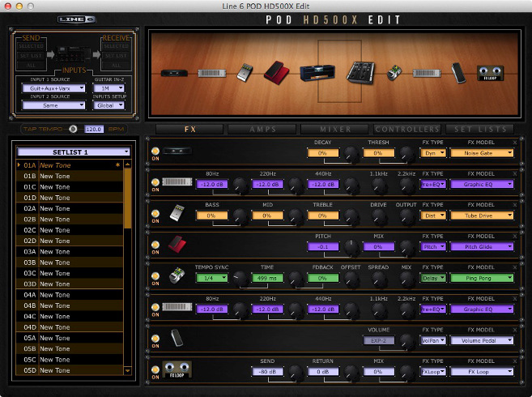Open the Tempo Sync 1/4 dropdown
Viewport: 532px width, 397px height.
(x=211, y=278)
